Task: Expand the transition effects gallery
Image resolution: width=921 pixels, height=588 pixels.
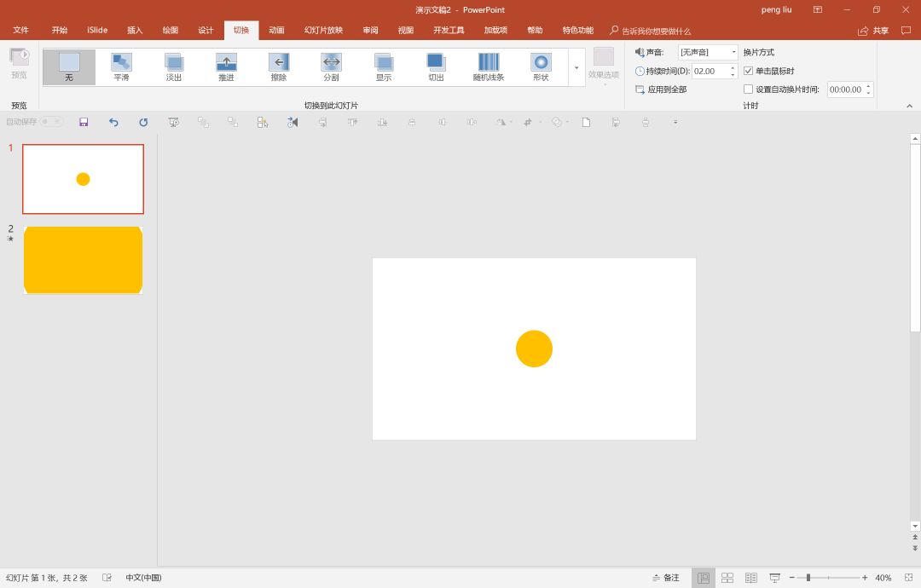Action: pos(576,67)
